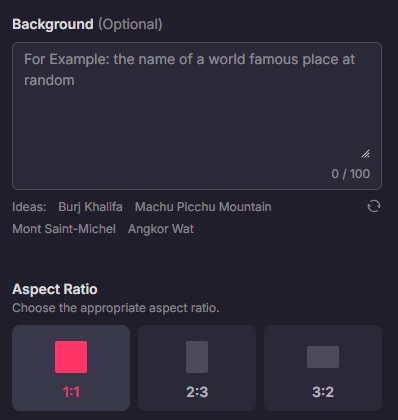
Task: Click the 0 / 100 character counter
Action: [x=351, y=174]
